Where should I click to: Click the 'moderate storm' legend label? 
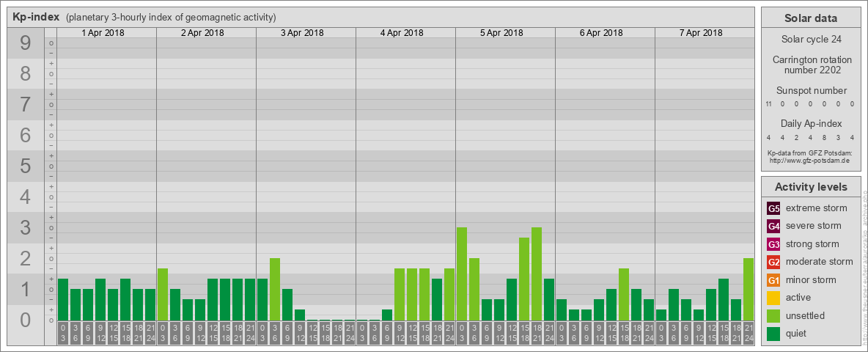[x=820, y=262]
